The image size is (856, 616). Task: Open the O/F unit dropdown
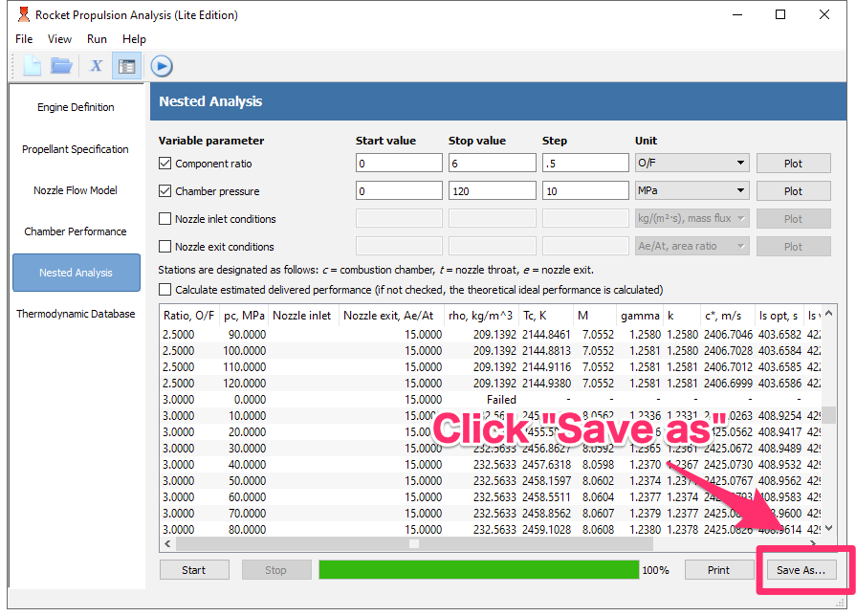coord(691,163)
